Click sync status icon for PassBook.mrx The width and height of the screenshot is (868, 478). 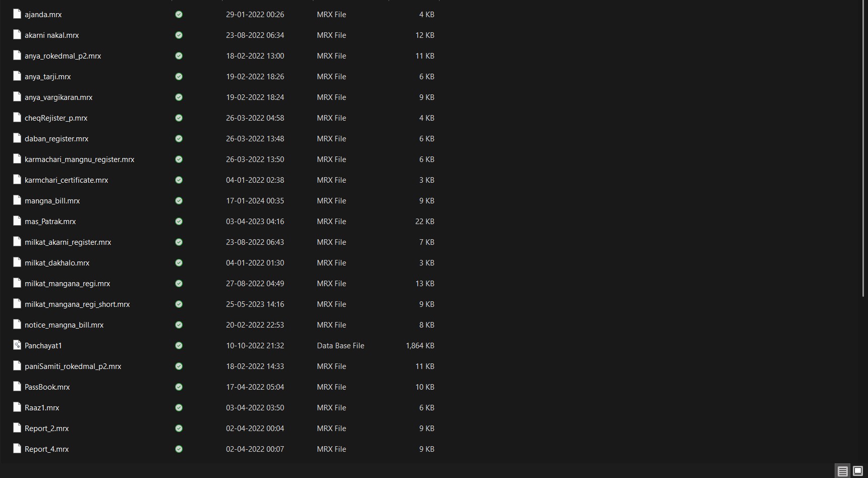click(x=179, y=387)
